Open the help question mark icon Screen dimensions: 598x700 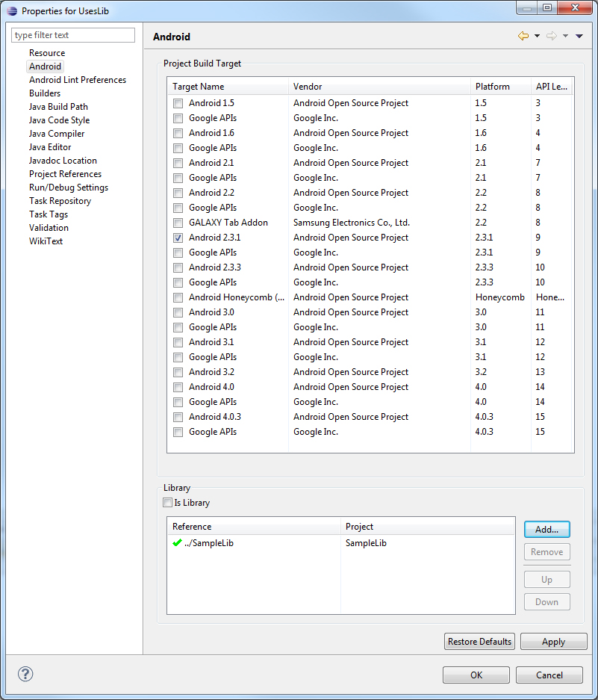pyautogui.click(x=25, y=674)
